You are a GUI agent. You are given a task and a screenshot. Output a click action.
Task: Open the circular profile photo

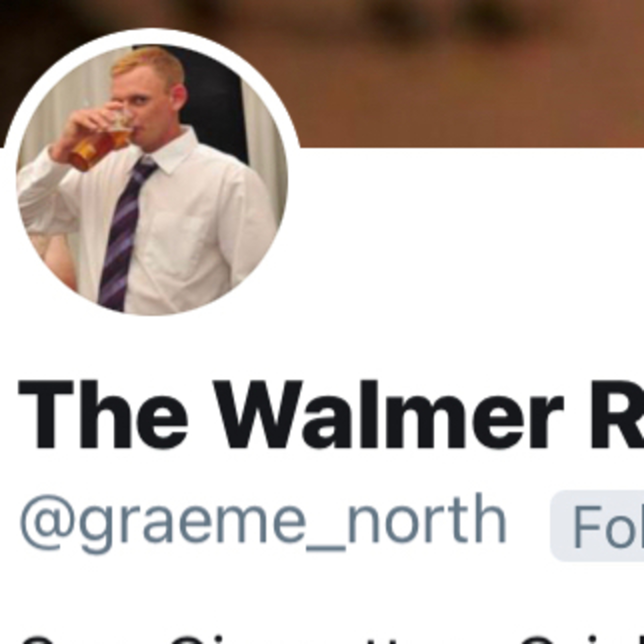[x=152, y=180]
